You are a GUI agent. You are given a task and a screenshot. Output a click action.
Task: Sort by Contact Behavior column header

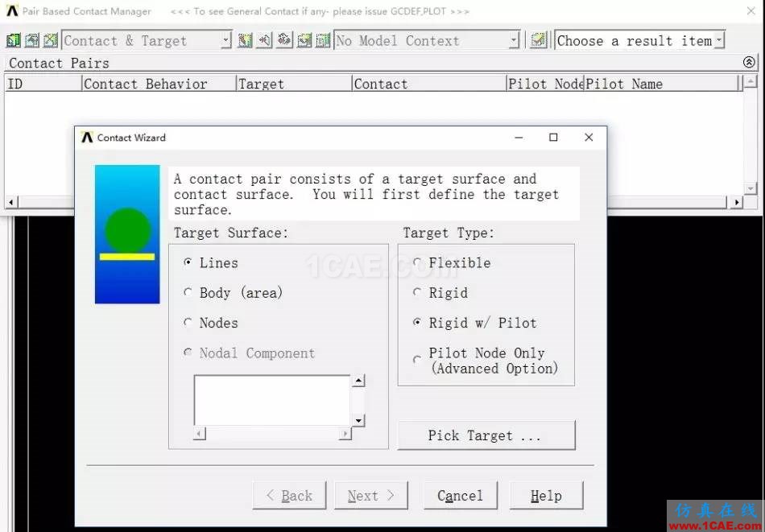[x=159, y=84]
